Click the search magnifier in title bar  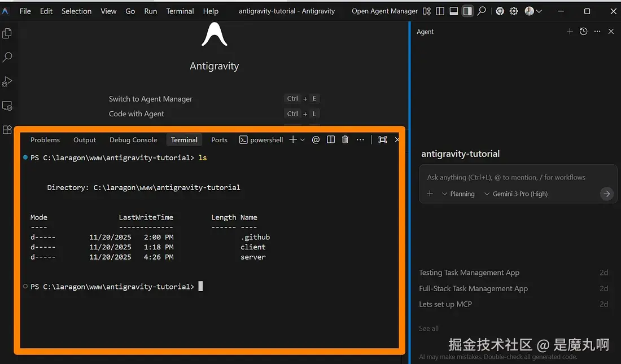(482, 11)
